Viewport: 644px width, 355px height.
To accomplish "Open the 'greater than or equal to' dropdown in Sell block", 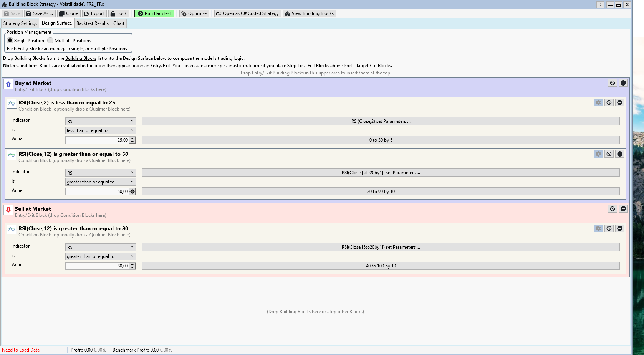I will (x=132, y=256).
